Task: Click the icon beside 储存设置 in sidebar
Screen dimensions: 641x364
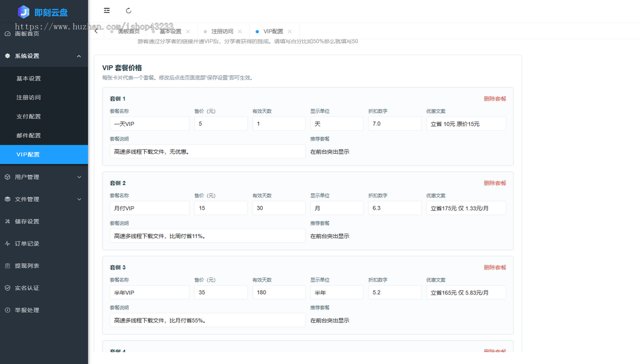Action: coord(7,221)
